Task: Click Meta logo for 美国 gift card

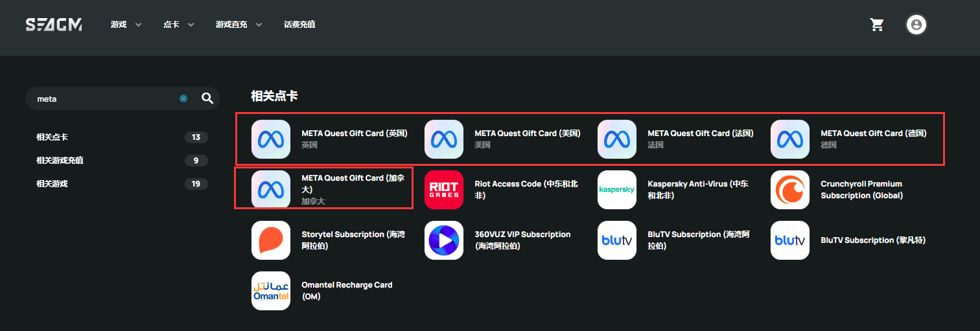Action: [x=444, y=139]
